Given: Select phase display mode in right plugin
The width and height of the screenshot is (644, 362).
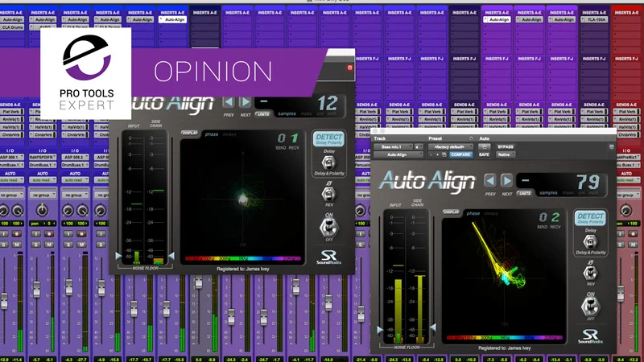Looking at the screenshot, I should coord(473,213).
